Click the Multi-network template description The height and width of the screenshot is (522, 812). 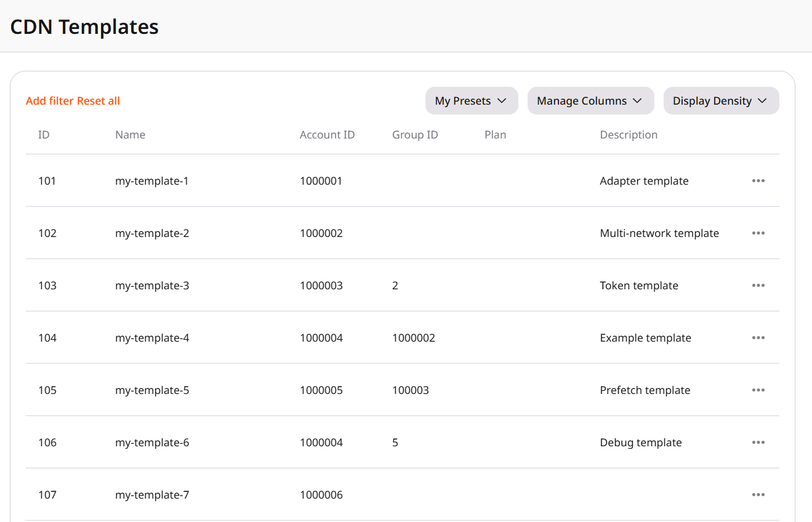pyautogui.click(x=659, y=233)
